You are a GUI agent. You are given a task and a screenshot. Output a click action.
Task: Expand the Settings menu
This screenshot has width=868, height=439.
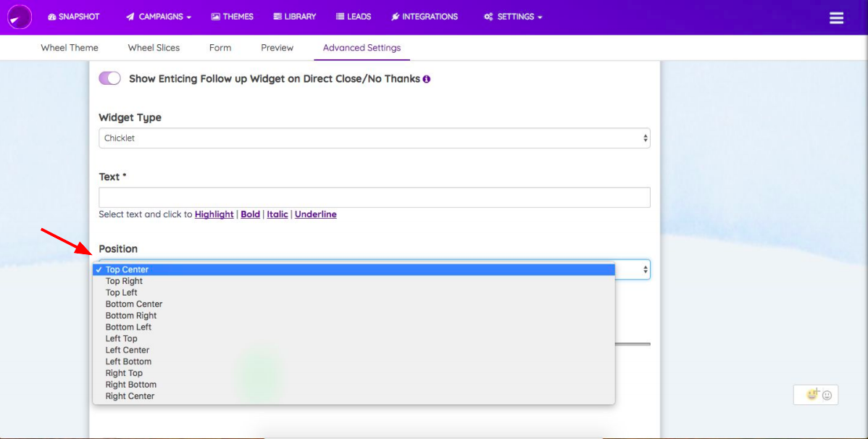coord(512,17)
